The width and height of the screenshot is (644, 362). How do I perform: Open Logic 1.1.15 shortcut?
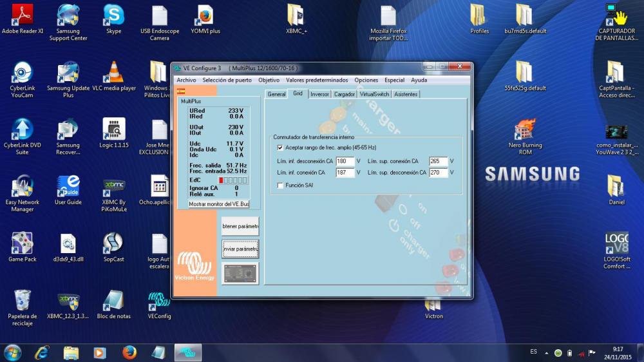click(x=114, y=133)
